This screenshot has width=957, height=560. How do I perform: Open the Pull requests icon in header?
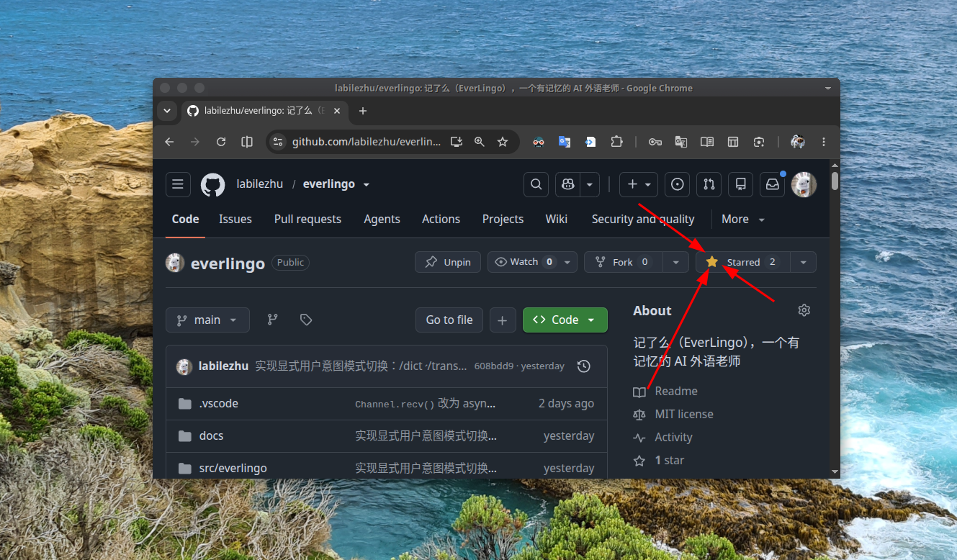(x=709, y=184)
